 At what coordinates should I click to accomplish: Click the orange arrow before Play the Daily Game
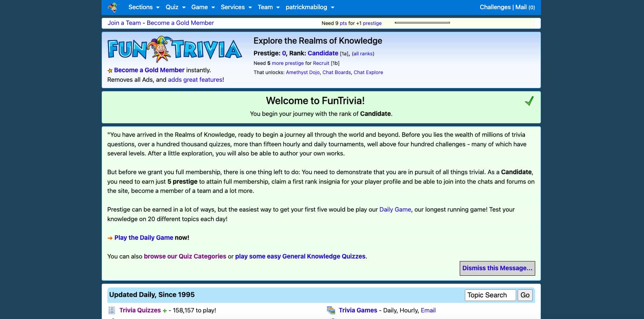coord(110,238)
